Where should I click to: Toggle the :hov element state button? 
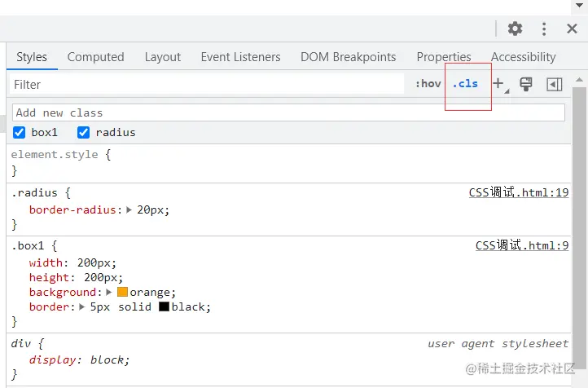(x=428, y=84)
